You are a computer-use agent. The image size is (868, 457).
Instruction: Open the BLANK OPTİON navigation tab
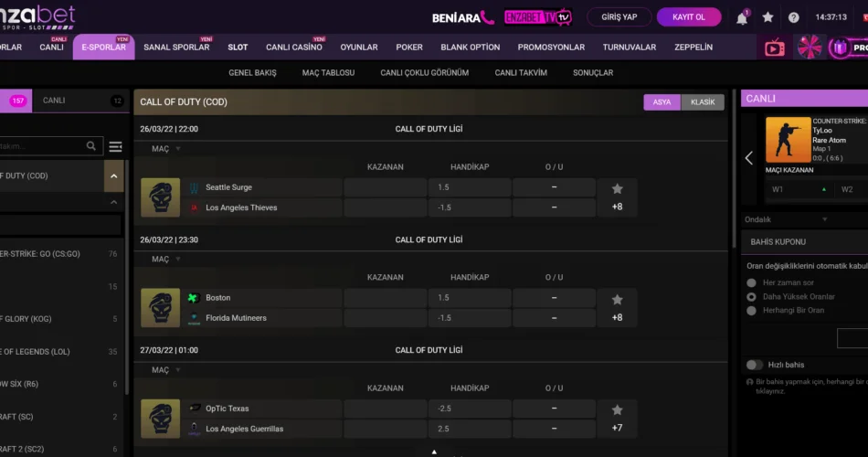coord(470,48)
